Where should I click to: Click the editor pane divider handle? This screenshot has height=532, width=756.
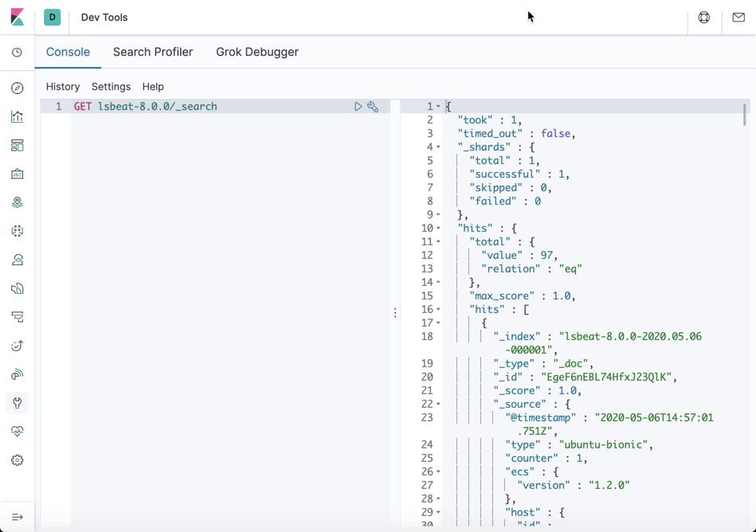tap(395, 313)
